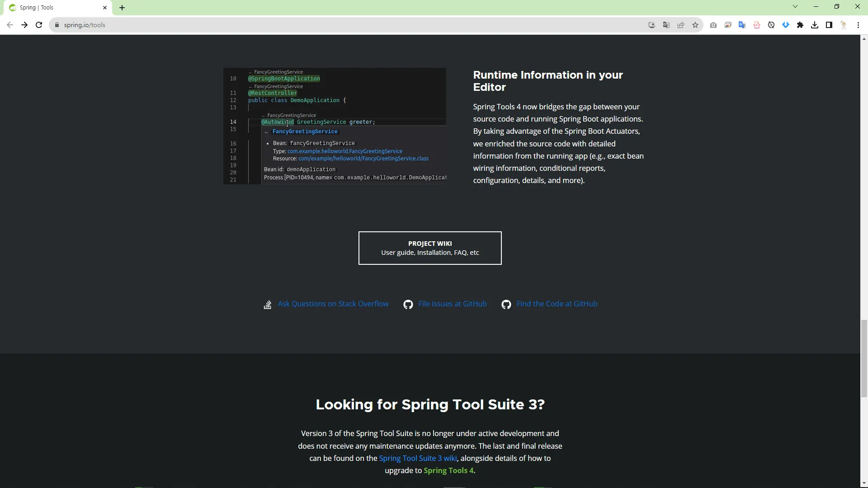This screenshot has width=868, height=488.
Task: Click the page vertical scrollbar thumb
Action: tap(864, 358)
